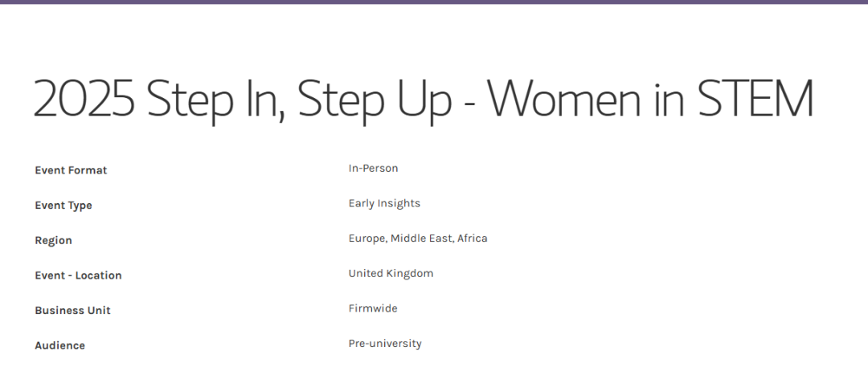The image size is (868, 367).
Task: Select the Event - Location label
Action: tap(78, 275)
